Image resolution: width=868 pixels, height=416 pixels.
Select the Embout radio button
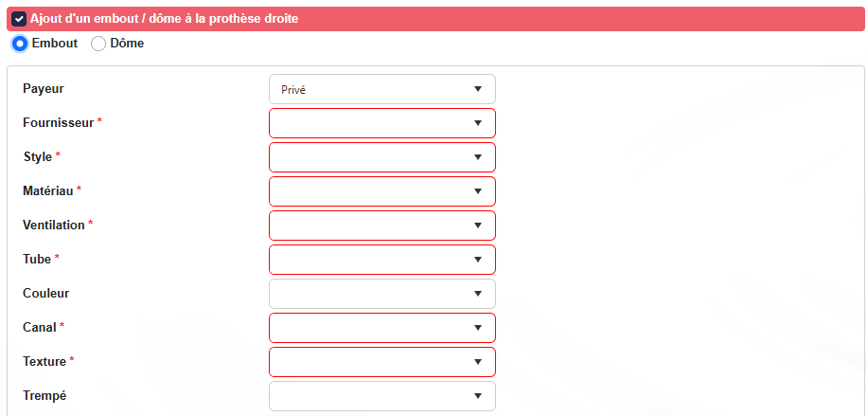coord(20,44)
